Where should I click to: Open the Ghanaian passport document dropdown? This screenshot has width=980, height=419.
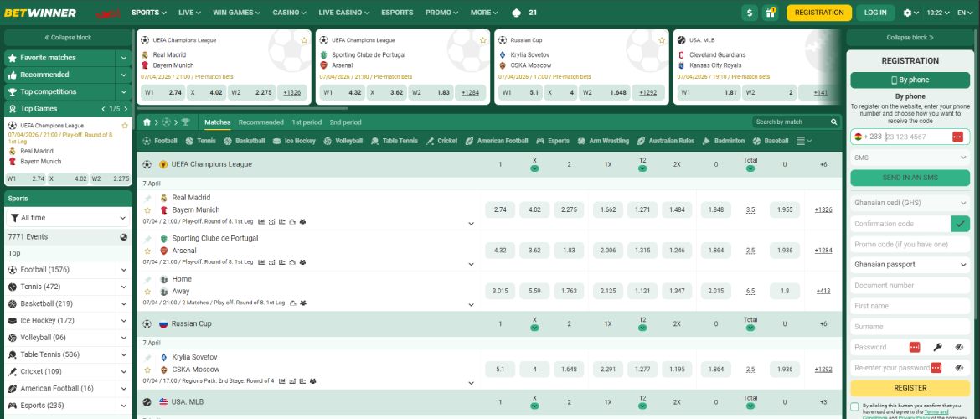coord(910,265)
